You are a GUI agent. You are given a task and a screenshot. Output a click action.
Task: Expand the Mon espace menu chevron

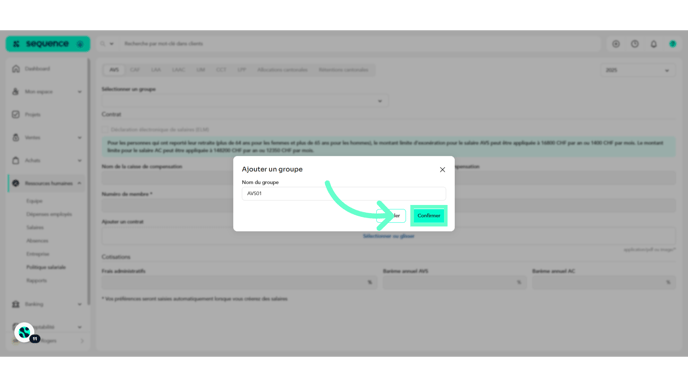(x=80, y=92)
